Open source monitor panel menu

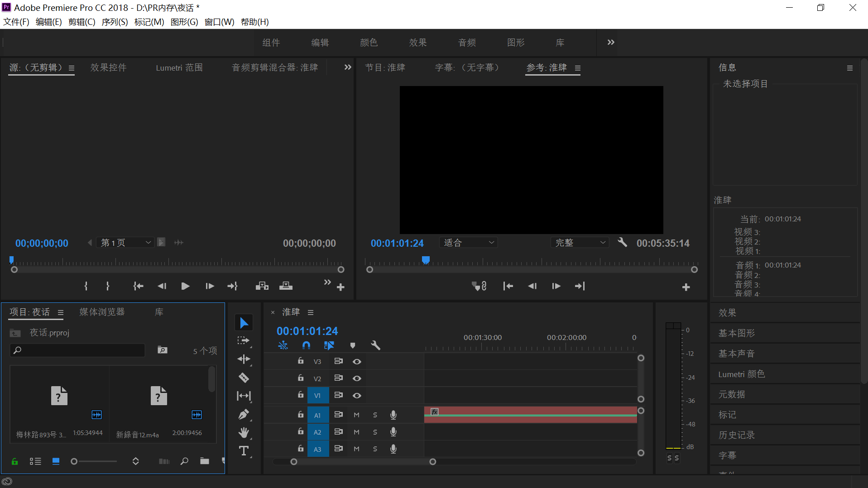72,68
